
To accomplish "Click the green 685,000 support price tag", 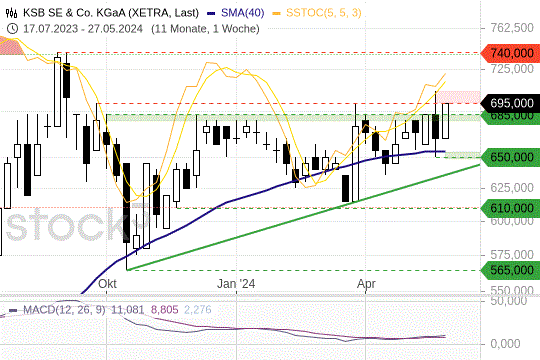I will 510,118.
